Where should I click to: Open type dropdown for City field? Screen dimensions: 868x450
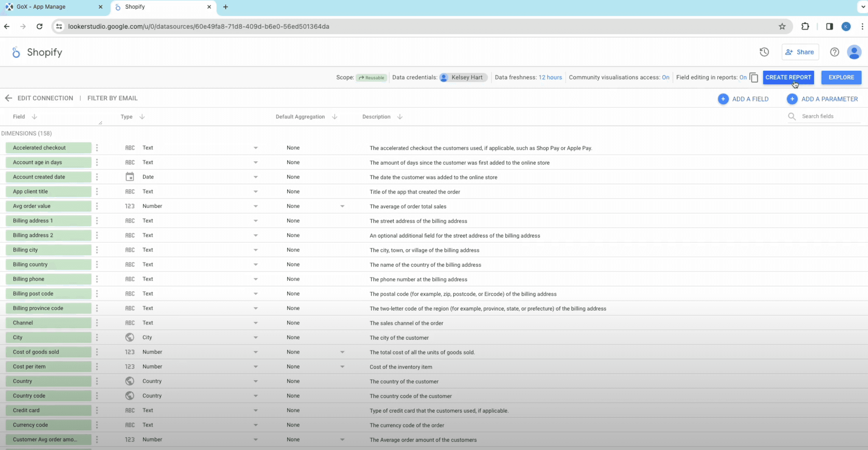click(x=255, y=338)
